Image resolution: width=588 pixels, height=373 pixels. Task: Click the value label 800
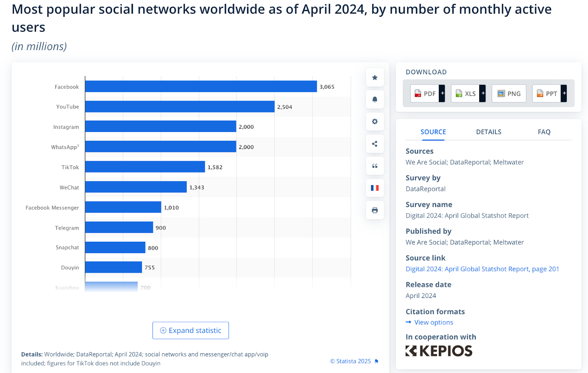[153, 248]
